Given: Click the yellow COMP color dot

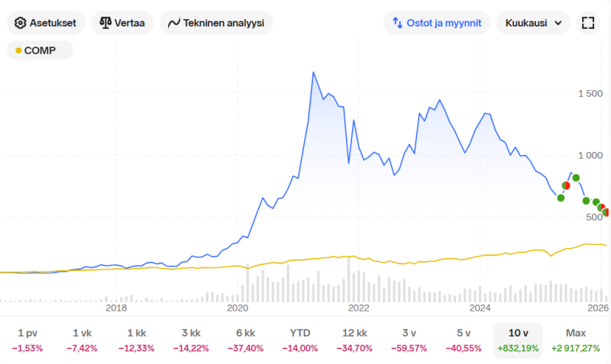Looking at the screenshot, I should [x=18, y=51].
